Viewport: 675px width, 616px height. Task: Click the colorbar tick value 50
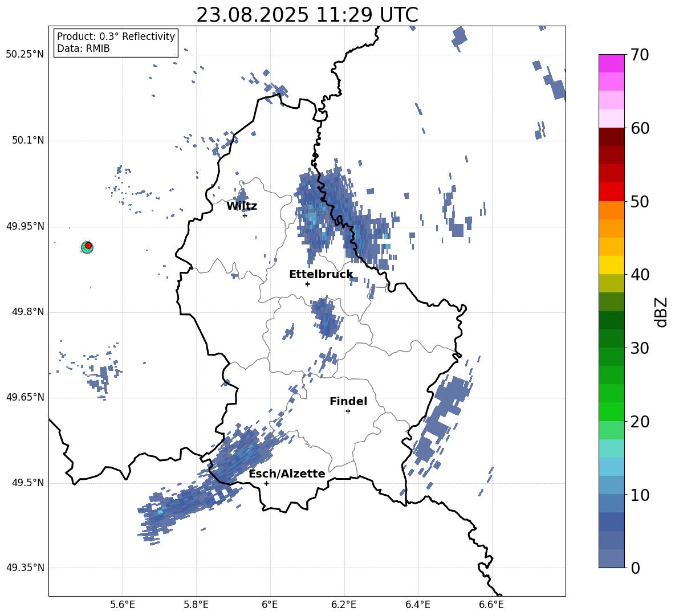[640, 201]
